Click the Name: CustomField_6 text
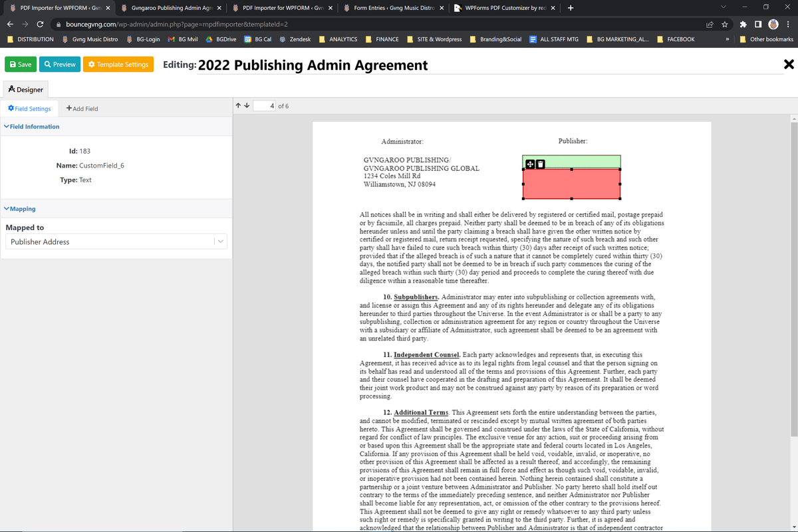This screenshot has width=798, height=532. click(x=90, y=166)
